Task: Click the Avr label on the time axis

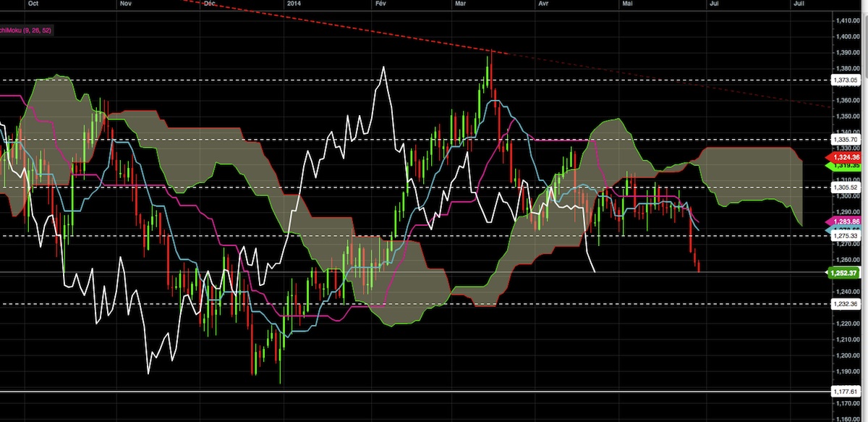Action: click(544, 4)
